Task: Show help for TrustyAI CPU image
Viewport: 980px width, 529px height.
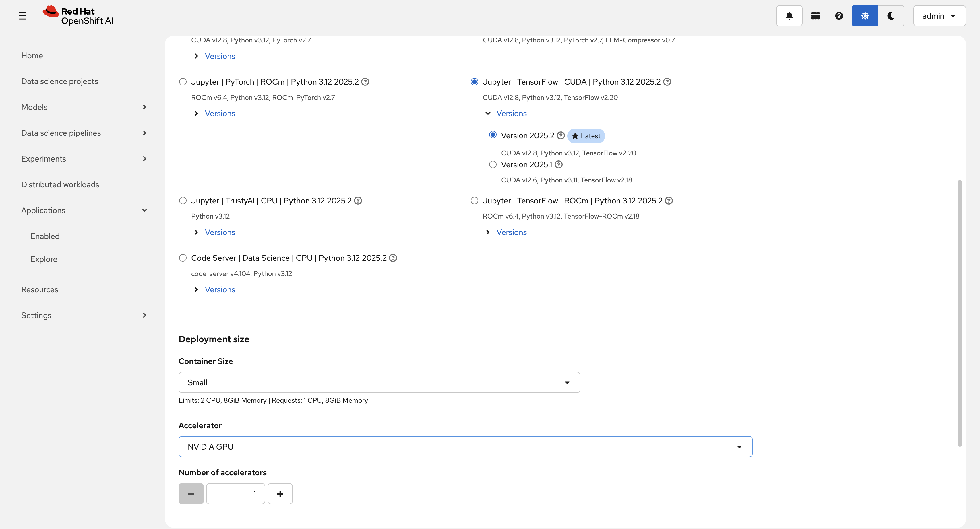Action: (358, 201)
